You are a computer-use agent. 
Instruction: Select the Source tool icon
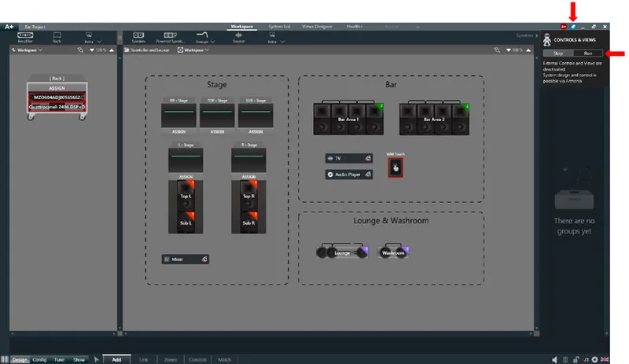[239, 35]
